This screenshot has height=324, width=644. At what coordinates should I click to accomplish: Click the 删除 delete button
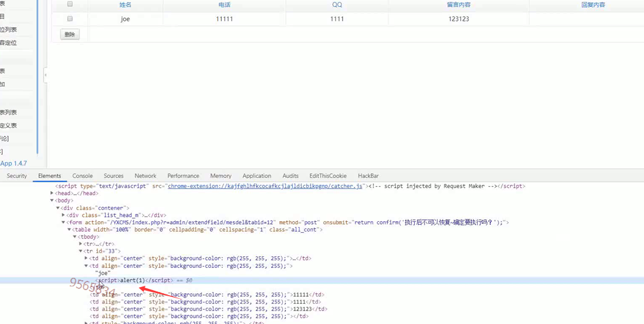tap(70, 34)
